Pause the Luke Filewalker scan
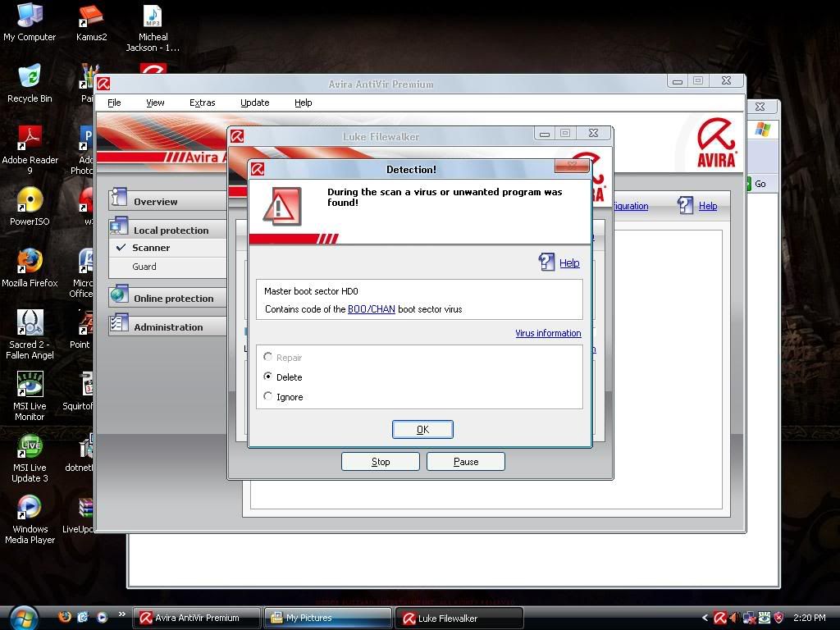Screen dimensions: 840x630 [x=466, y=461]
